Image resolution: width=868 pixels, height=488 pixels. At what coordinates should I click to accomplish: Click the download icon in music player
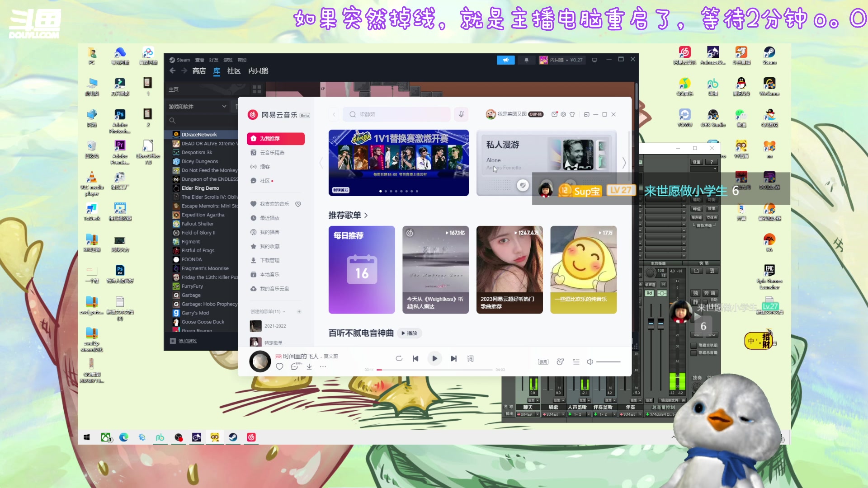(309, 366)
